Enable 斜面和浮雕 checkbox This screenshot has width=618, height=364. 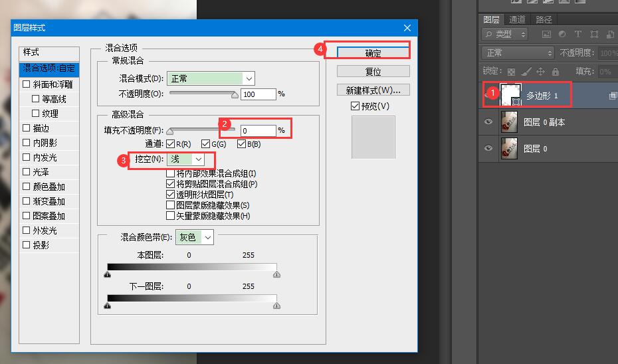(27, 84)
